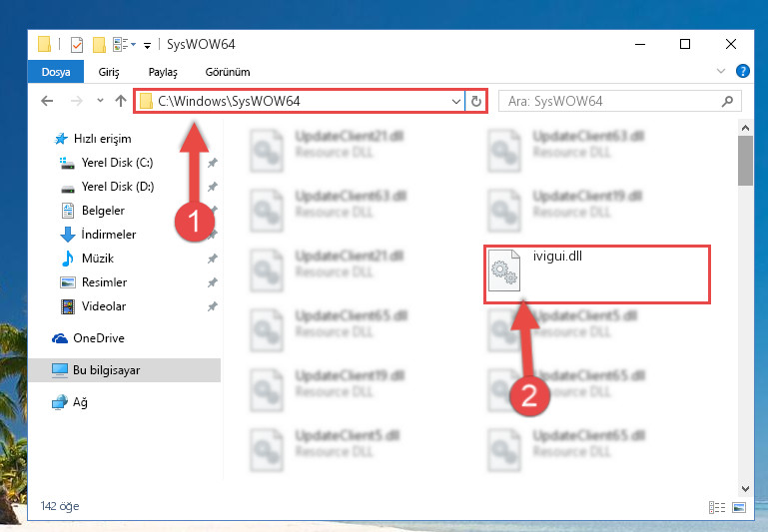Minimize the SysWOW64 window

[x=640, y=45]
